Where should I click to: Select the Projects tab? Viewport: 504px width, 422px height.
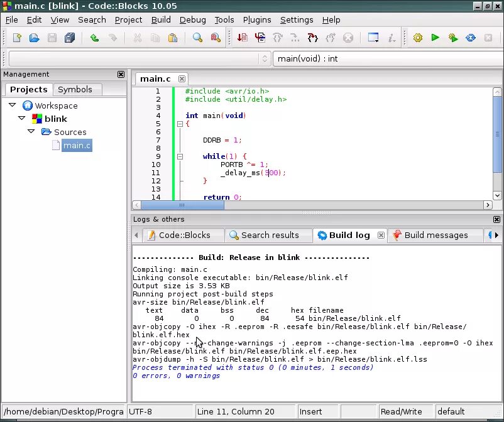coord(29,90)
